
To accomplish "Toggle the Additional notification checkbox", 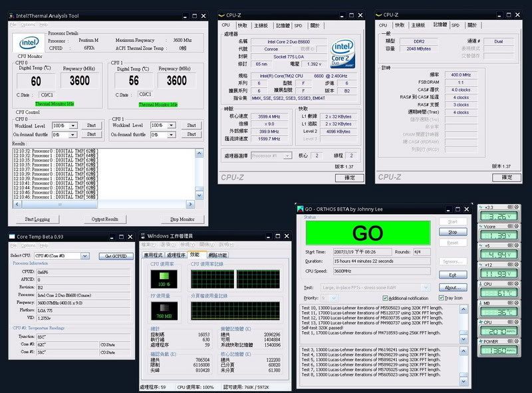I will pyautogui.click(x=385, y=298).
